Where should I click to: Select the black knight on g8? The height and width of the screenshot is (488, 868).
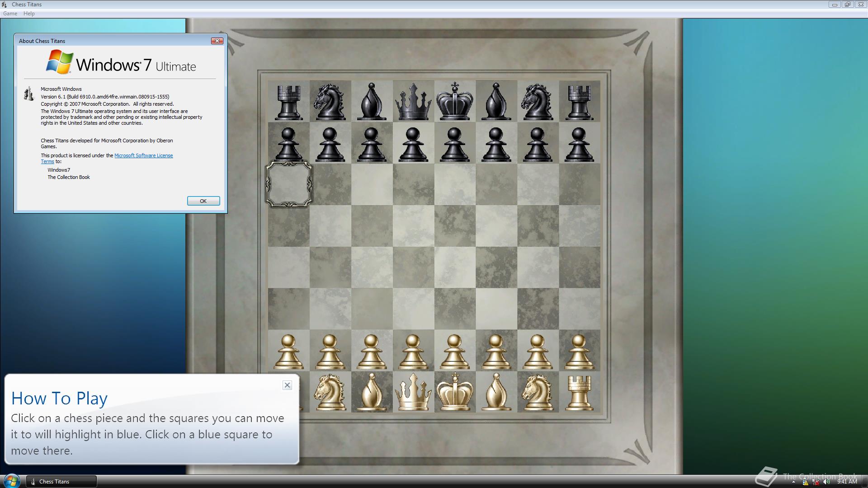pos(538,101)
